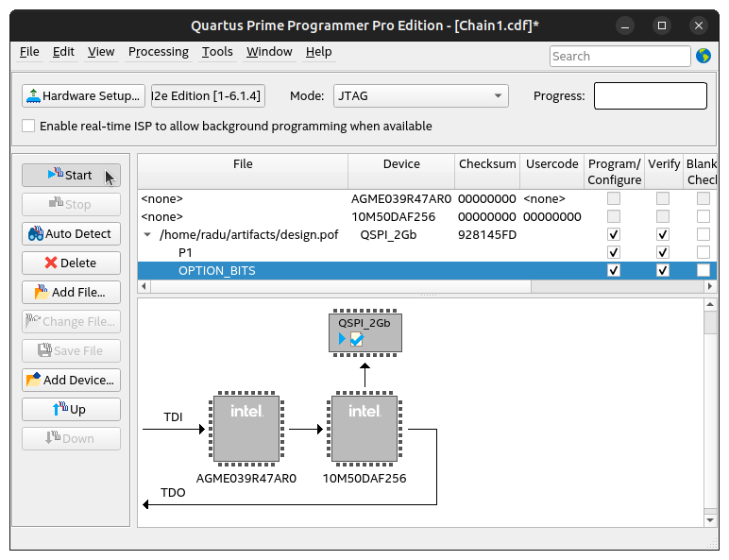Open the Processing menu

point(158,51)
